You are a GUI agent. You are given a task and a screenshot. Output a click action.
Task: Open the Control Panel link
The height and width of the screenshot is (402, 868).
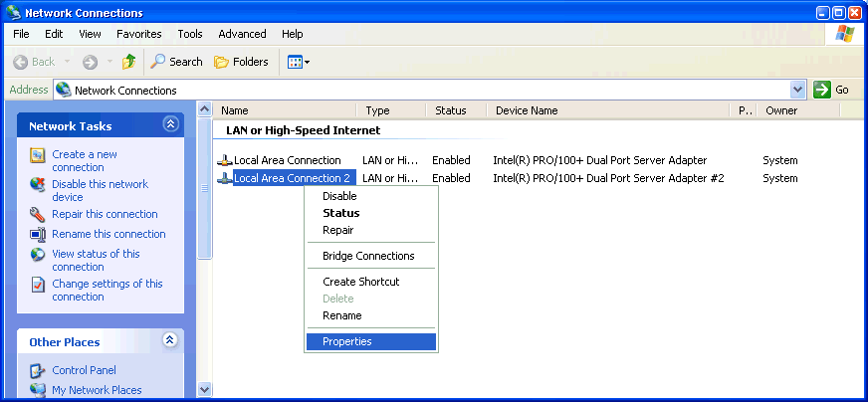click(84, 370)
